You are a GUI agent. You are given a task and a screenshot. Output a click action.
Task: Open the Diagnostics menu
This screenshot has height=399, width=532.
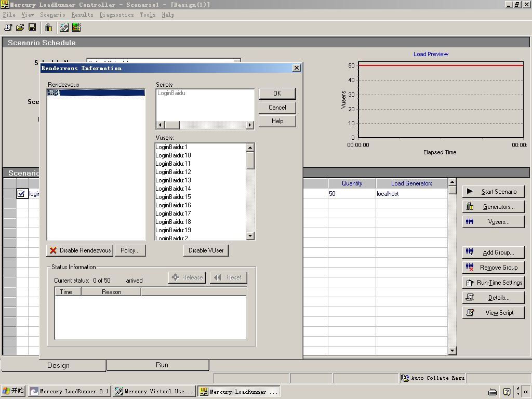point(116,15)
